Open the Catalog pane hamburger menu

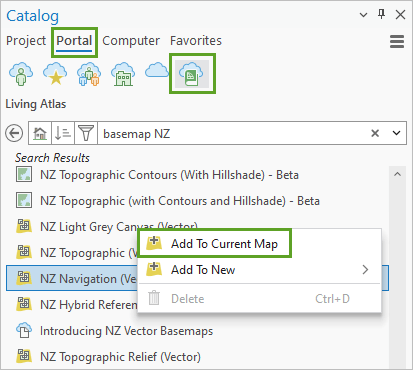click(x=397, y=42)
